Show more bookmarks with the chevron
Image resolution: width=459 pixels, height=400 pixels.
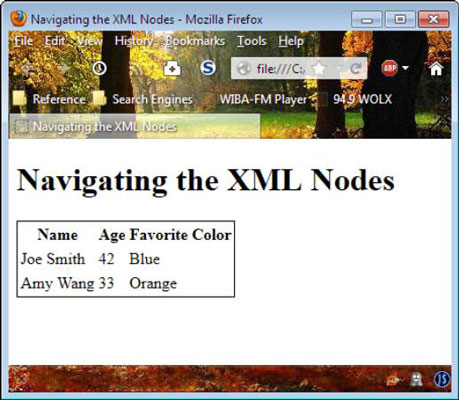point(444,99)
